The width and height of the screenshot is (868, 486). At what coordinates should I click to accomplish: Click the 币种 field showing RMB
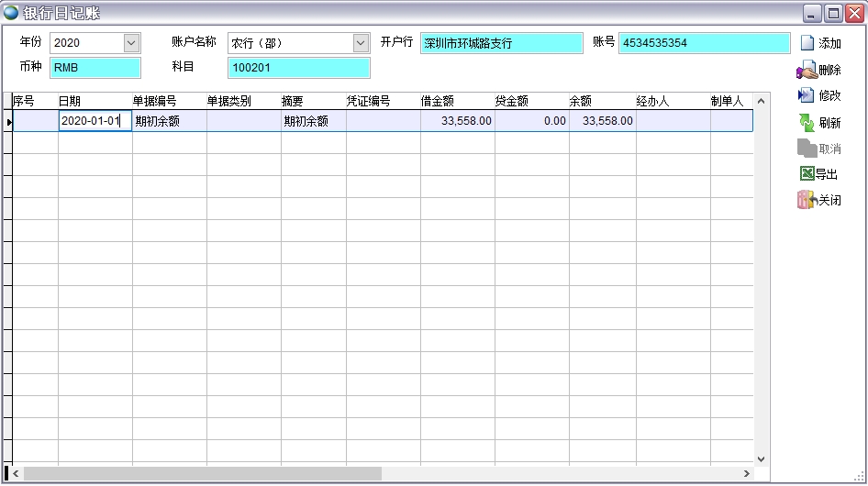(x=95, y=68)
